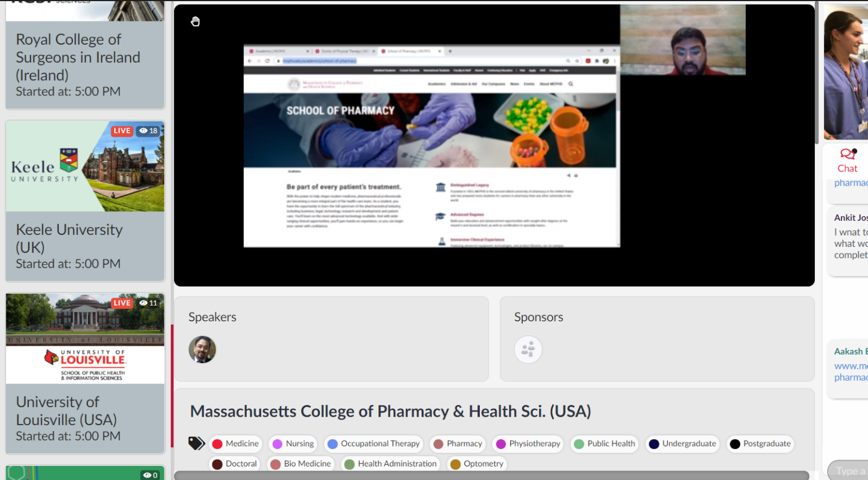Pick the Physiotherapy tag

[x=528, y=444]
